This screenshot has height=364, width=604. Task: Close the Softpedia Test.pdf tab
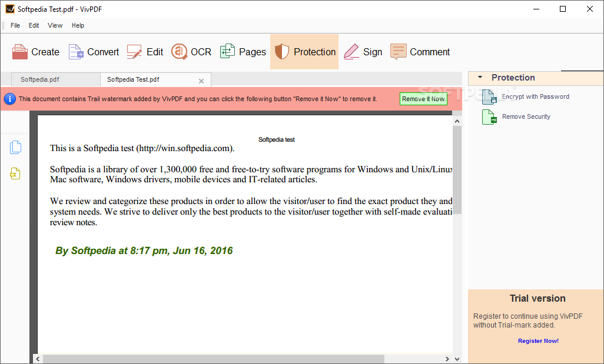coord(201,81)
